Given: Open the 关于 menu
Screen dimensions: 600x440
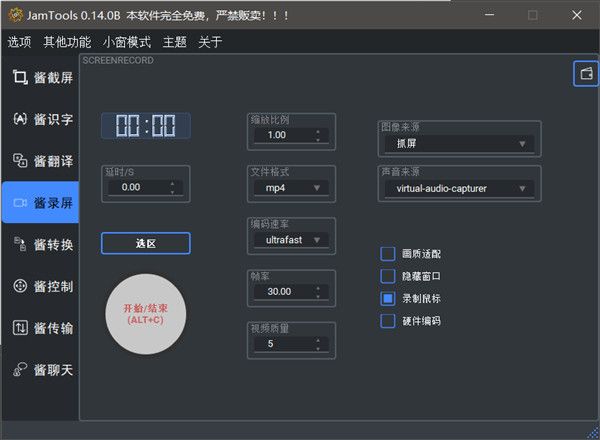Looking at the screenshot, I should pyautogui.click(x=210, y=42).
